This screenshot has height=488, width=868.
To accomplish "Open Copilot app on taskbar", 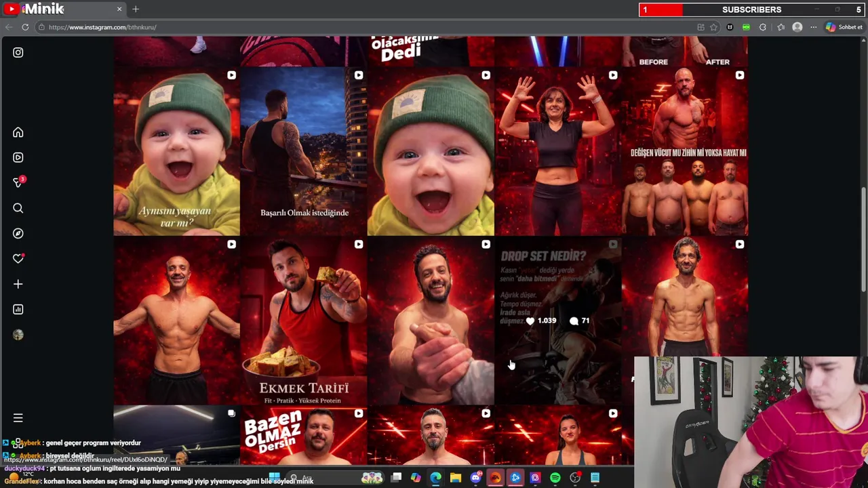I will tap(416, 478).
